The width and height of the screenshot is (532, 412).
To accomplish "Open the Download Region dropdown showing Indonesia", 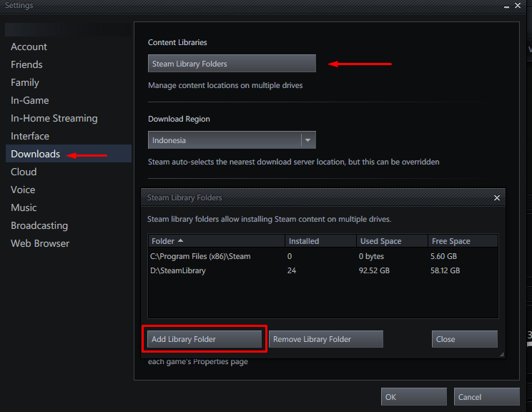I will pyautogui.click(x=232, y=139).
